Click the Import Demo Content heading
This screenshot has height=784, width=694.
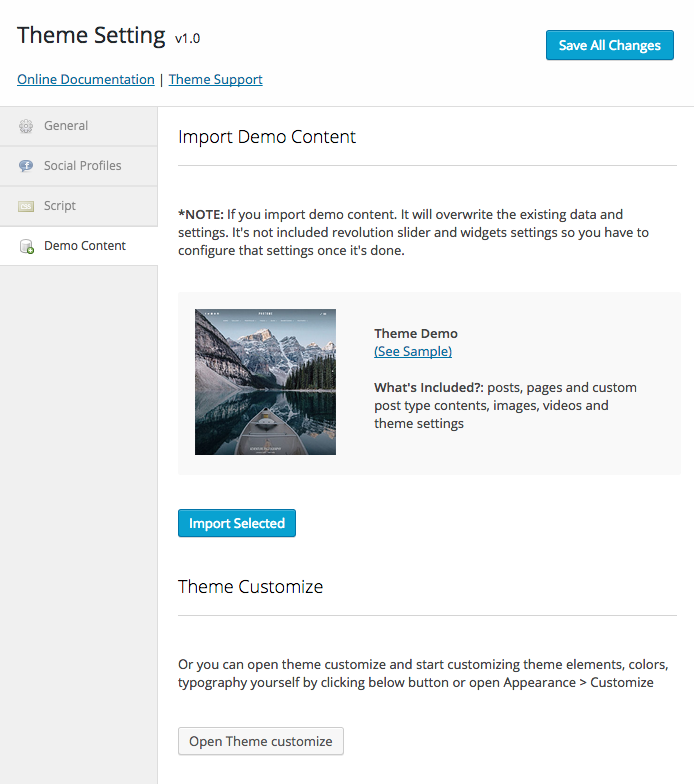(x=267, y=137)
